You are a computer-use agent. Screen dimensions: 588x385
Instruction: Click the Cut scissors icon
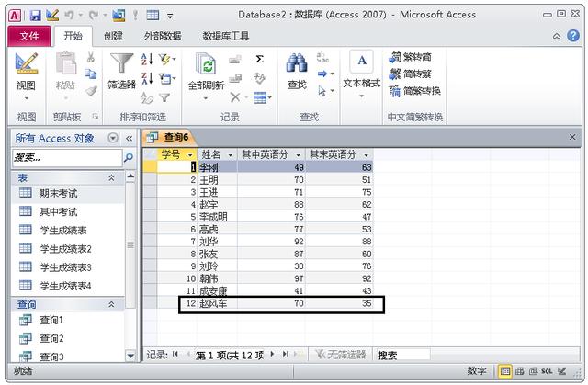[x=91, y=57]
